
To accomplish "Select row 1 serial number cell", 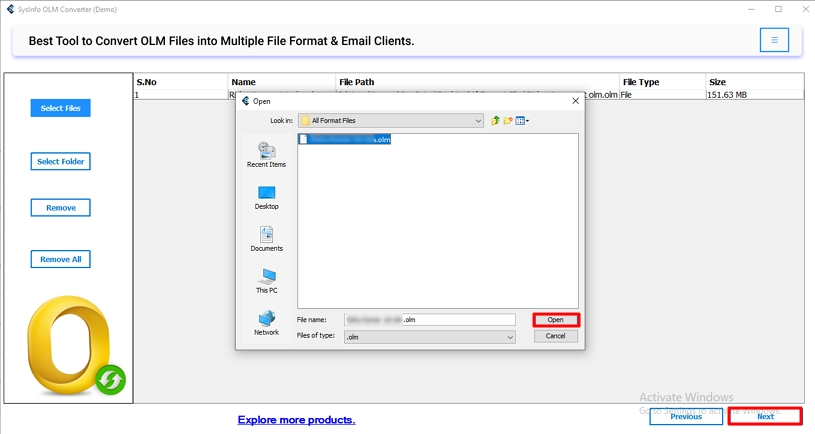I will (180, 95).
